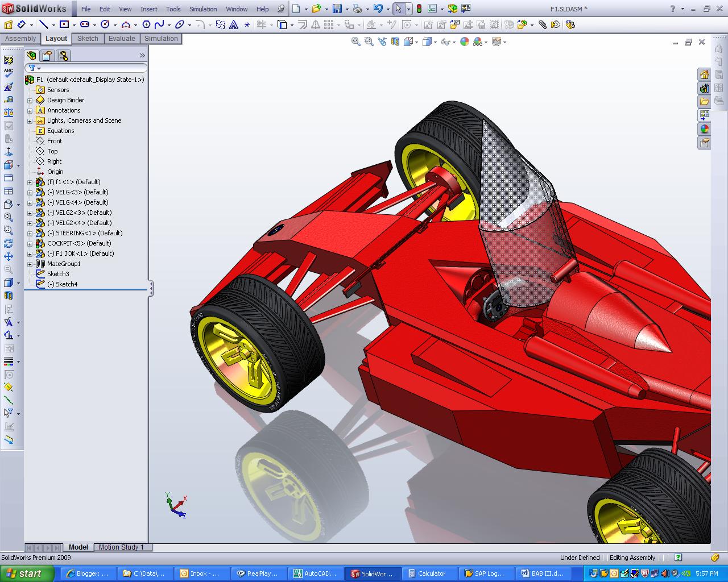Click the Pan arrows icon on left toolbar
Viewport: 728px width, 582px height.
(9, 256)
